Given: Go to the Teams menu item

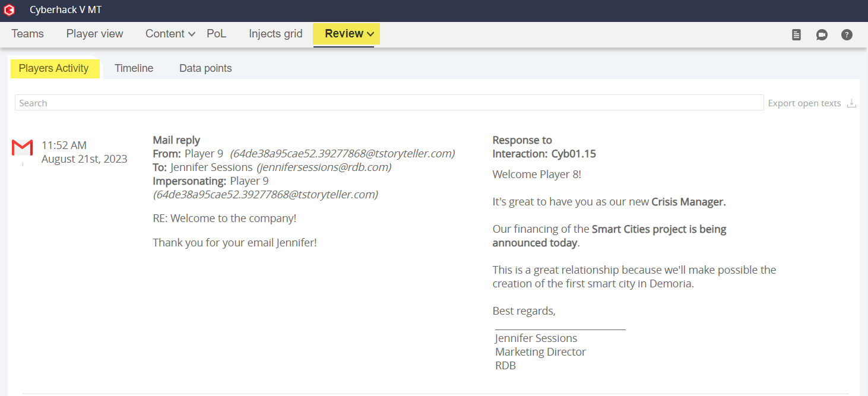Looking at the screenshot, I should point(27,34).
